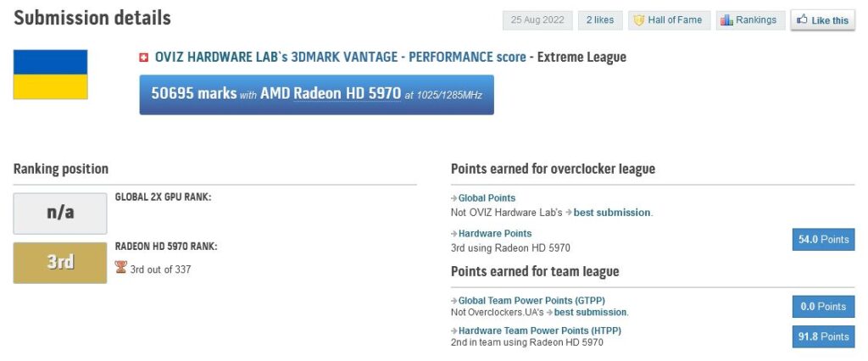
Task: Click the Like this button
Action: pyautogui.click(x=822, y=20)
